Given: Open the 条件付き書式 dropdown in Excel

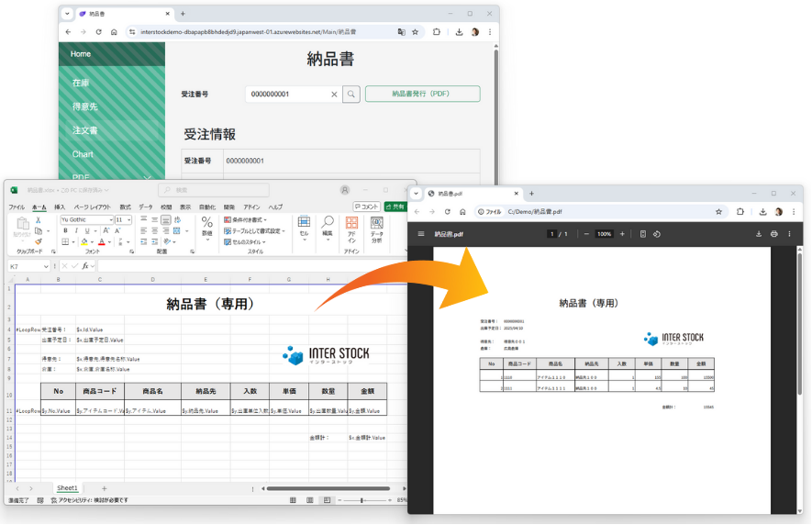Looking at the screenshot, I should point(266,220).
